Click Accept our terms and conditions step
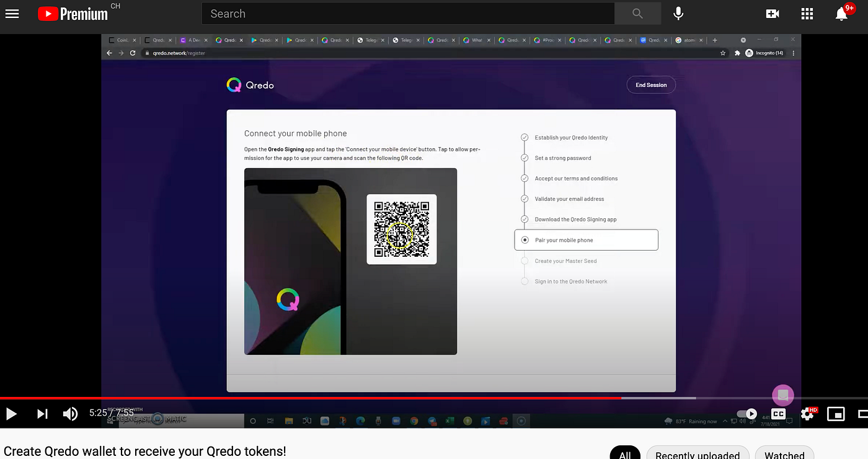 (x=576, y=179)
